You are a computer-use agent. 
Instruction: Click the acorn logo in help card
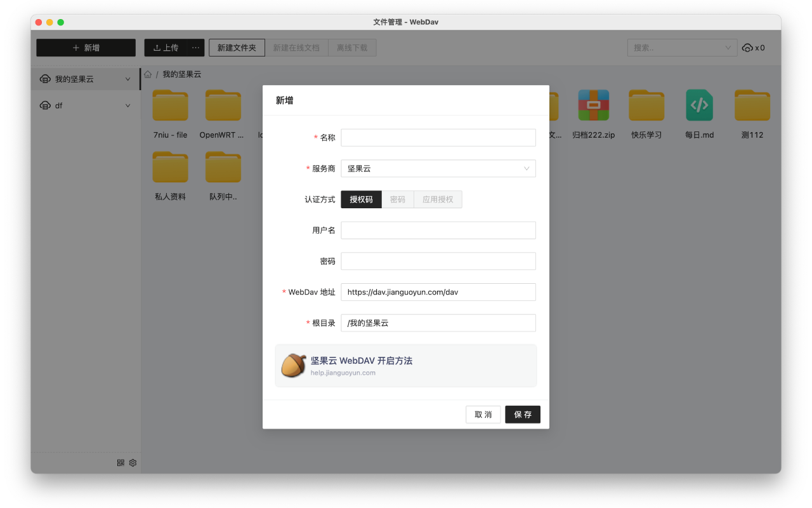pyautogui.click(x=293, y=366)
